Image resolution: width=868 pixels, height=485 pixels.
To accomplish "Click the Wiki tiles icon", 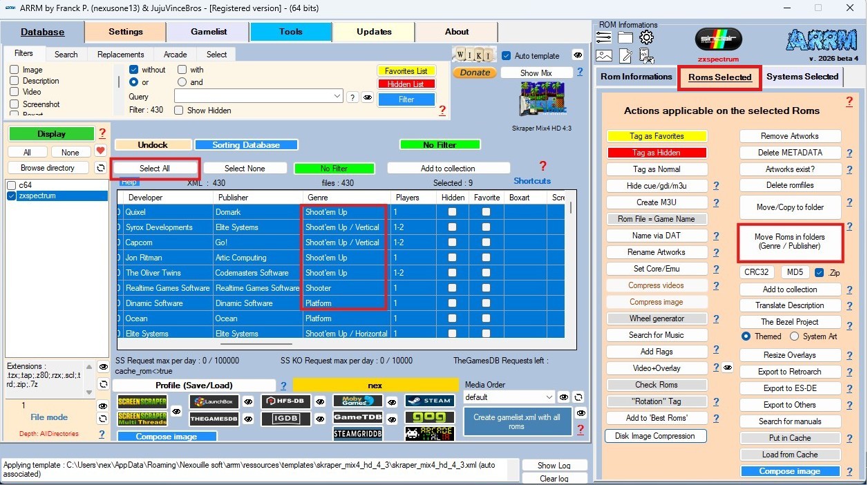I will [x=473, y=55].
